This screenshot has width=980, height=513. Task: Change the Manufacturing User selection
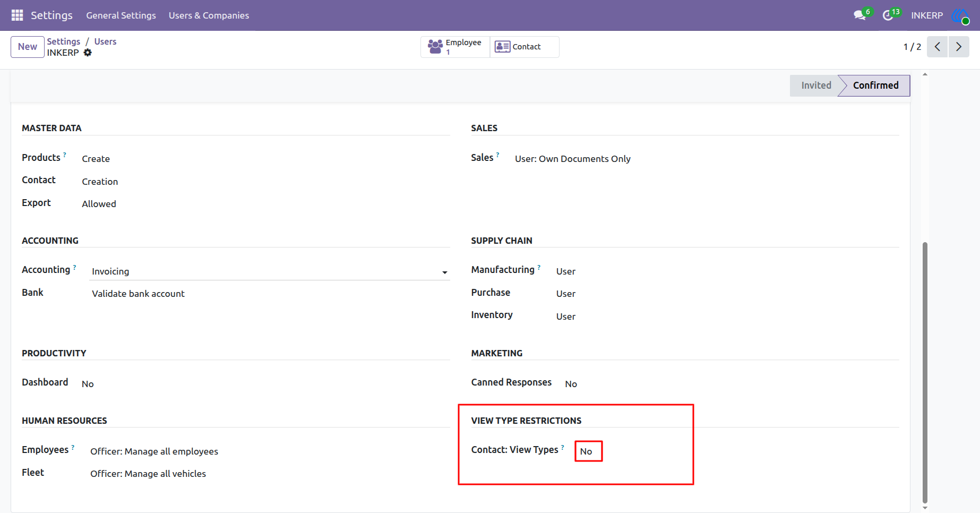(x=566, y=271)
